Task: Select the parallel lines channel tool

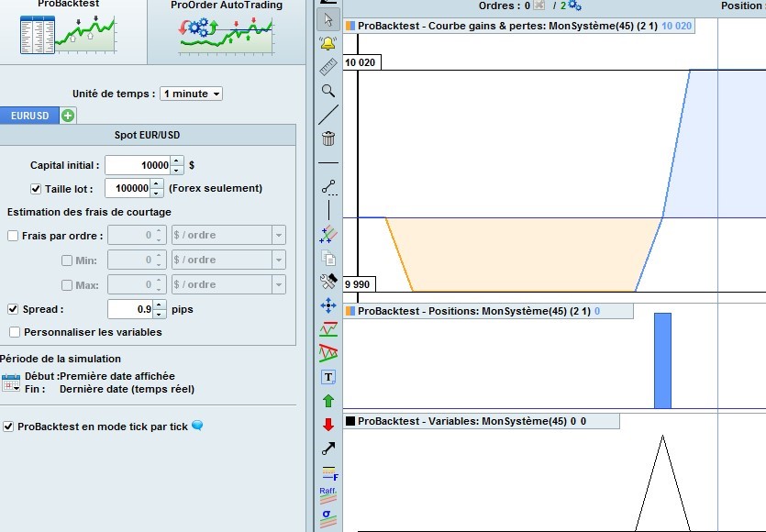Action: (328, 234)
